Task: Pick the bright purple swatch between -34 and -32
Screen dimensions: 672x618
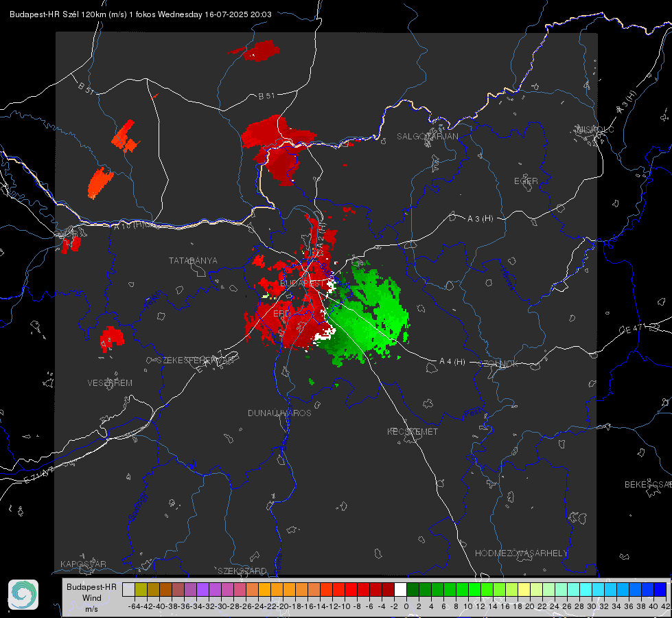Action: click(x=202, y=589)
